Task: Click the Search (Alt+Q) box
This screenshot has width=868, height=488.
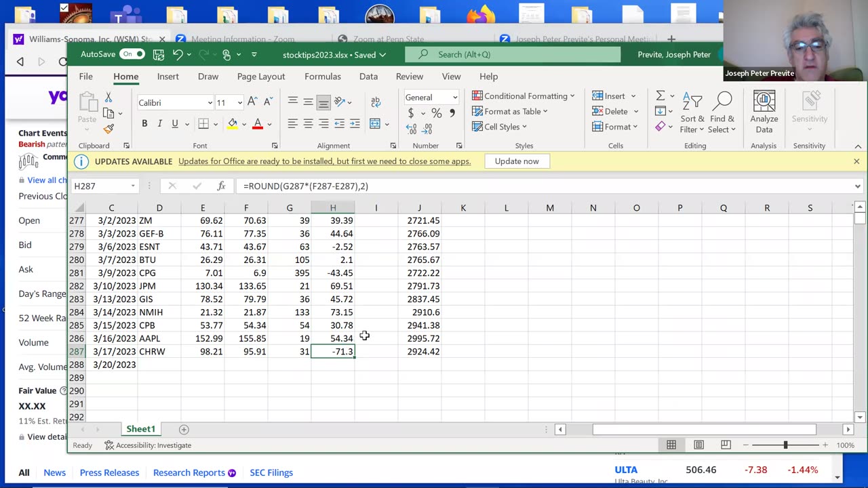Action: tap(513, 54)
